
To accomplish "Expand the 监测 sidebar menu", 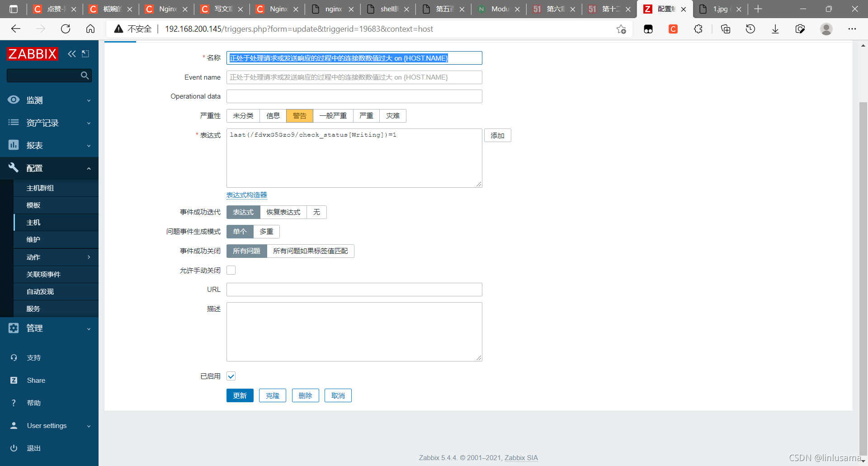I will click(x=49, y=100).
